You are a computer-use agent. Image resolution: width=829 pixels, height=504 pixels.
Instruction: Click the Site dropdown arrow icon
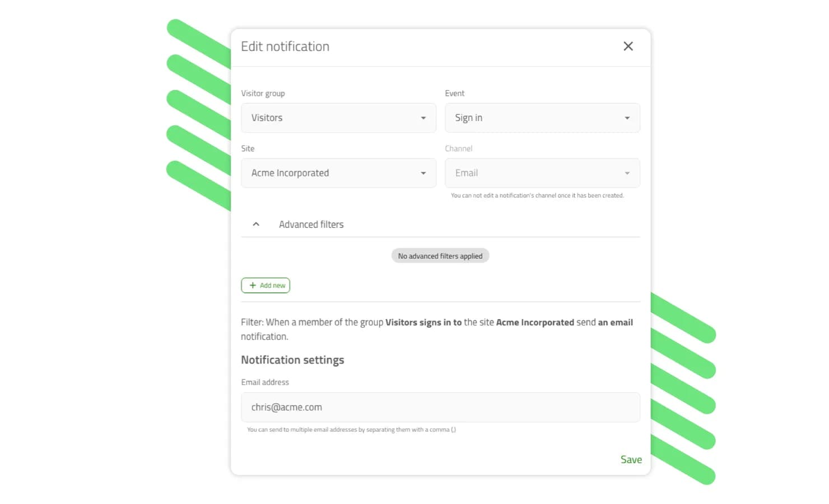coord(423,174)
